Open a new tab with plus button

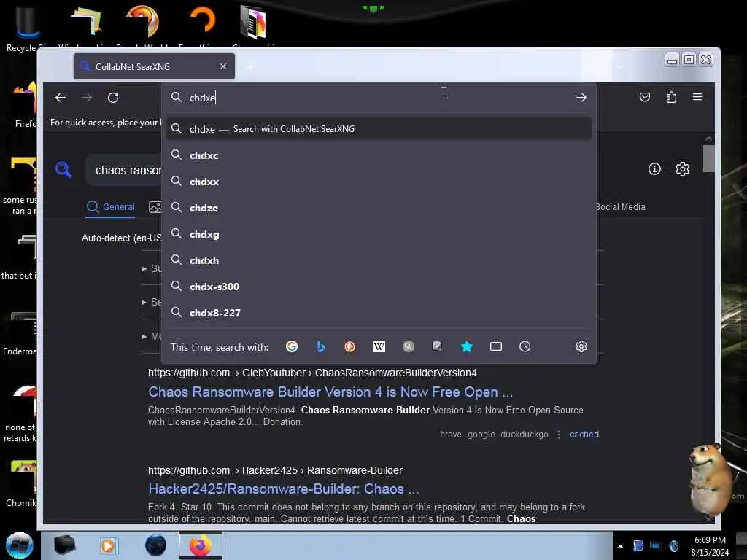(x=250, y=66)
